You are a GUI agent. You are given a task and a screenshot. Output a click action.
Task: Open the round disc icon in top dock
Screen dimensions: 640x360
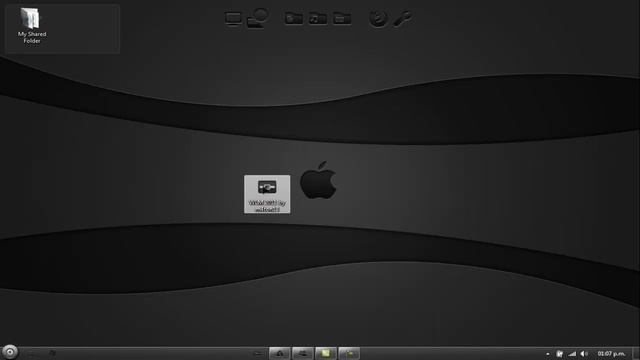point(378,19)
